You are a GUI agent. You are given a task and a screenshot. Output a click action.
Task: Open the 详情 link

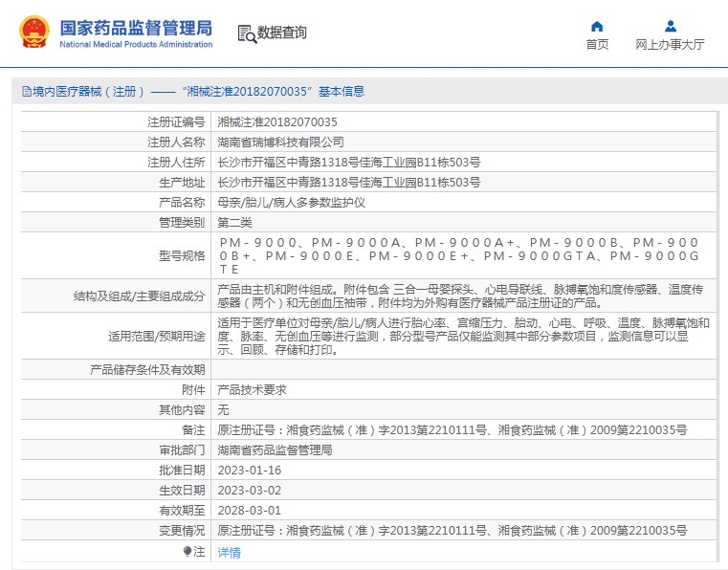tap(229, 553)
